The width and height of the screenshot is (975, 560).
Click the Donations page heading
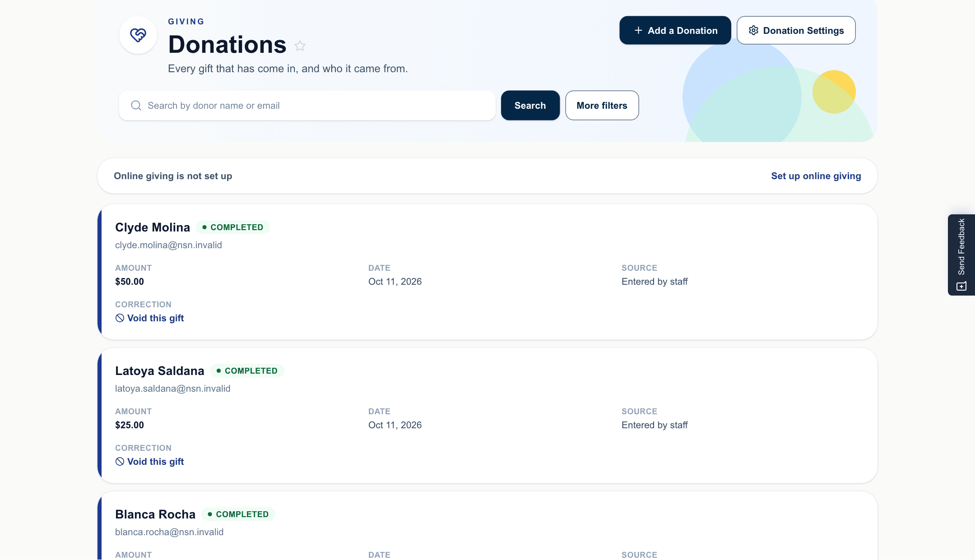pyautogui.click(x=227, y=45)
